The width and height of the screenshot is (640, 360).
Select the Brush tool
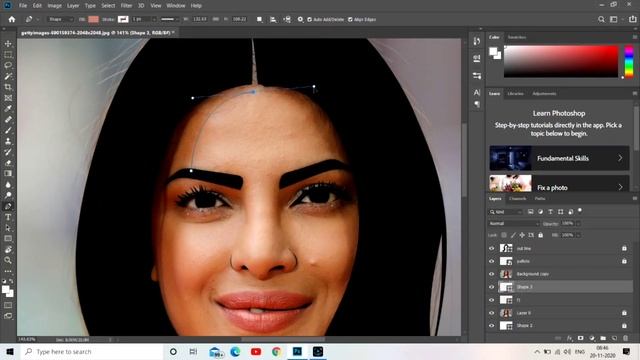[x=8, y=130]
